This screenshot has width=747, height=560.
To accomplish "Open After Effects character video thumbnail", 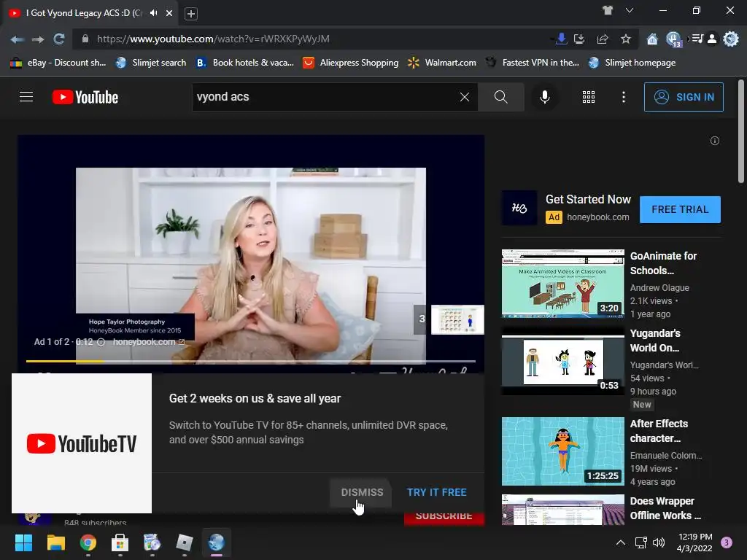I will click(562, 451).
